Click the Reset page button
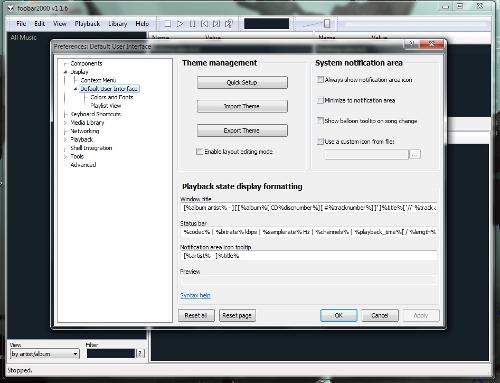Image resolution: width=500 pixels, height=383 pixels. [x=237, y=315]
